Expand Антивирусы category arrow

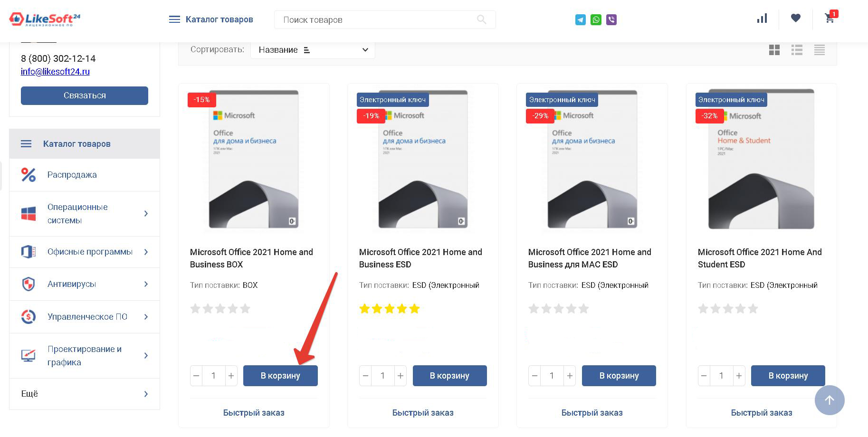click(146, 284)
